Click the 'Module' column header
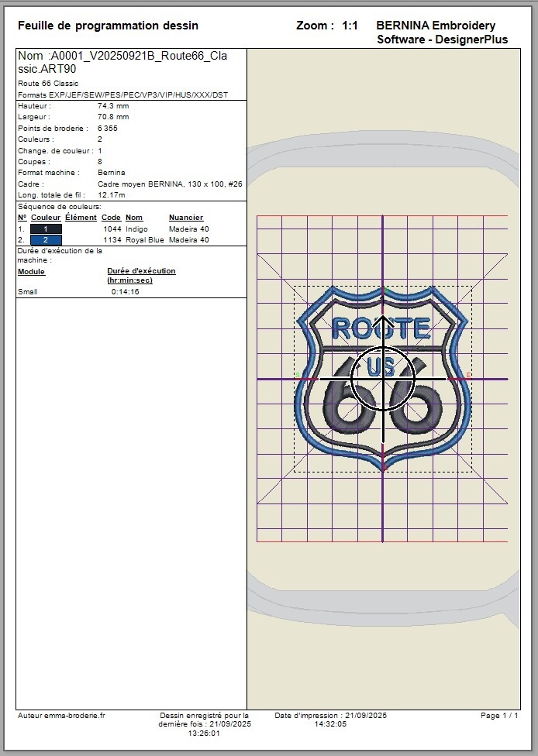Image resolution: width=538 pixels, height=756 pixels. click(x=31, y=271)
